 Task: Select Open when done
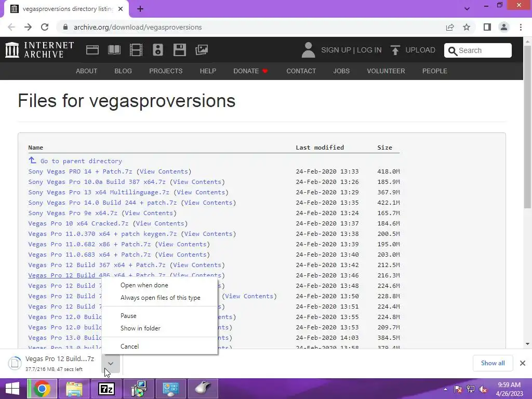tap(159, 285)
